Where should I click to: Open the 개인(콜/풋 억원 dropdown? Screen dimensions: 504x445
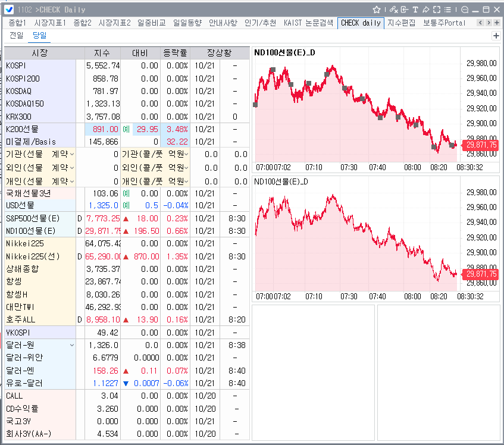186,181
